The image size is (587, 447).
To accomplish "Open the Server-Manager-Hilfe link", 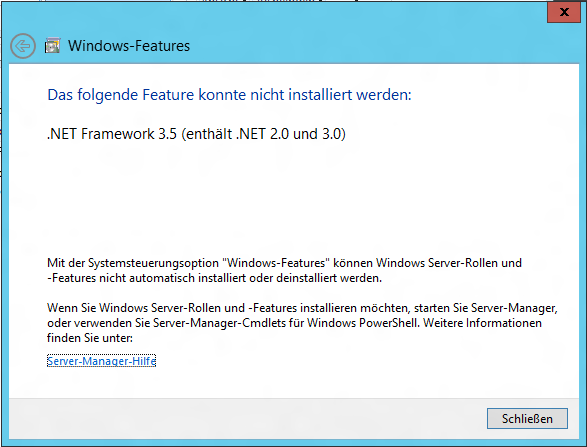I will pyautogui.click(x=101, y=361).
